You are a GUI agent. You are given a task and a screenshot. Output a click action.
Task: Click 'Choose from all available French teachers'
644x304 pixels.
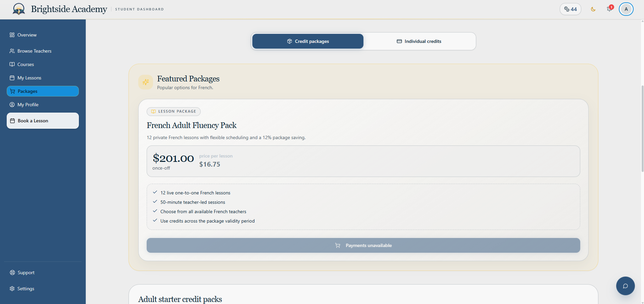[x=203, y=211]
